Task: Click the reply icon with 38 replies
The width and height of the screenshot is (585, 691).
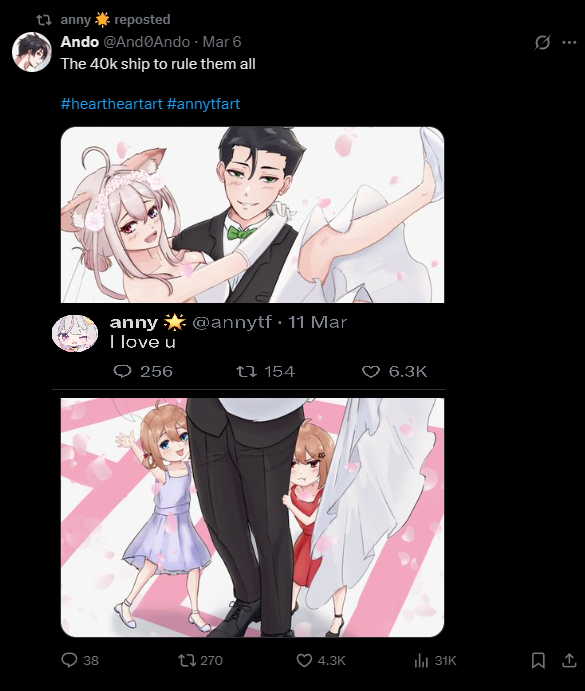Action: [69, 660]
